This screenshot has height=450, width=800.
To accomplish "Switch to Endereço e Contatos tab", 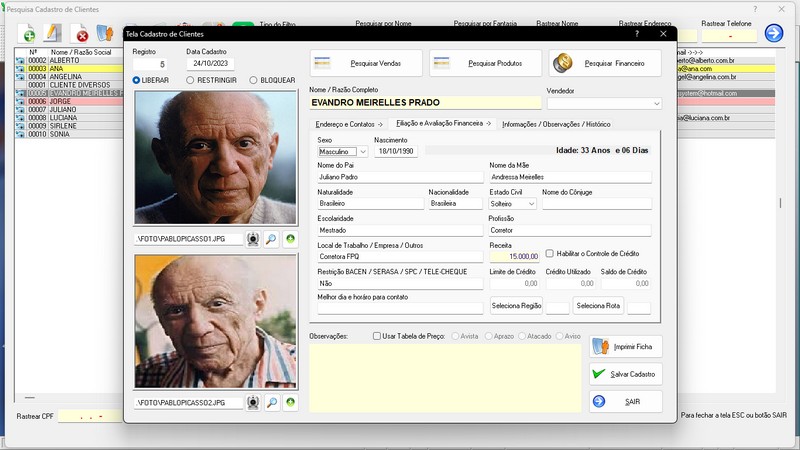I will [349, 124].
